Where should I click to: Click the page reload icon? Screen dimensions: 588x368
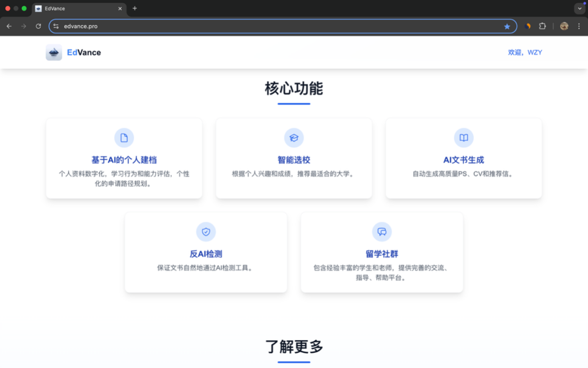coord(38,26)
